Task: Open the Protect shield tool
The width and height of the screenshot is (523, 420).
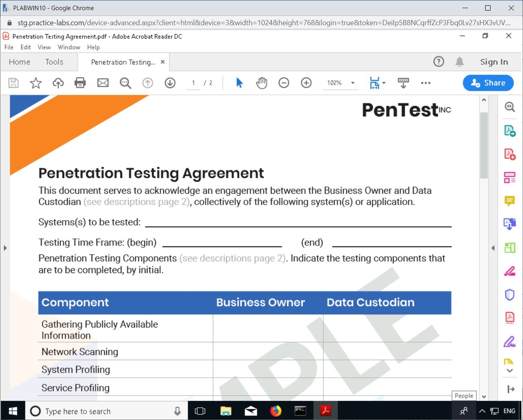Action: (510, 295)
